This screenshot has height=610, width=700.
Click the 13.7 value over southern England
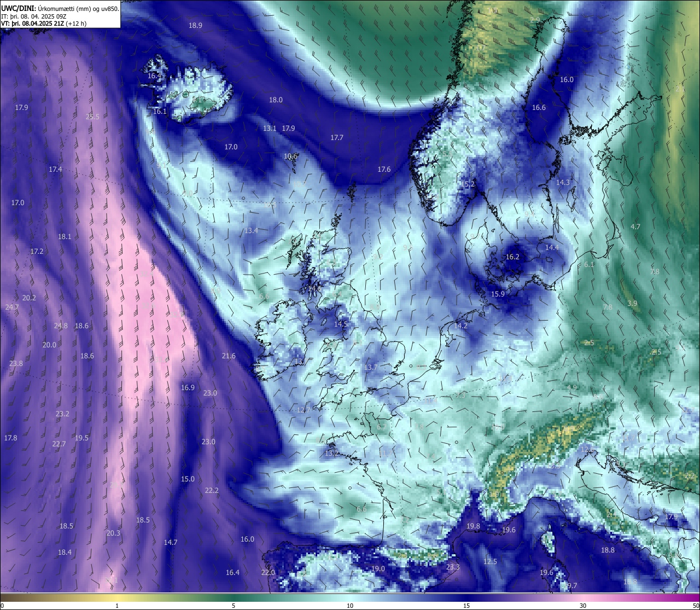(x=371, y=367)
